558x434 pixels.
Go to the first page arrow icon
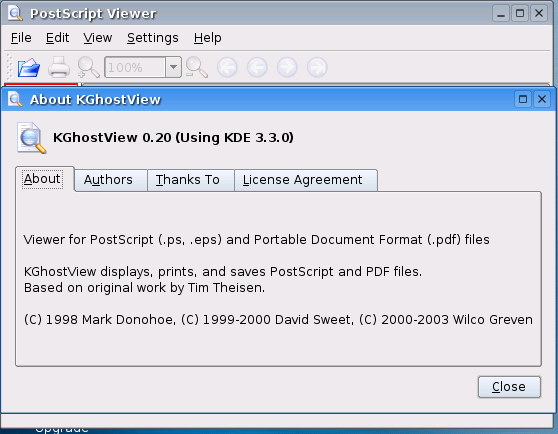[227, 67]
